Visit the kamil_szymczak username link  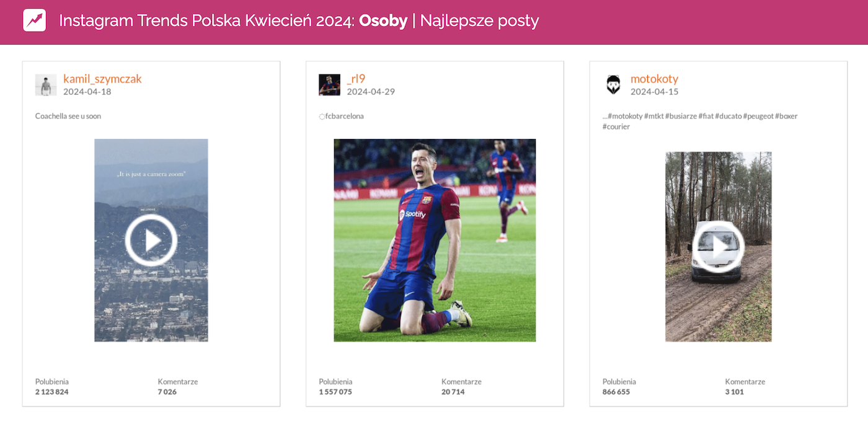point(102,79)
